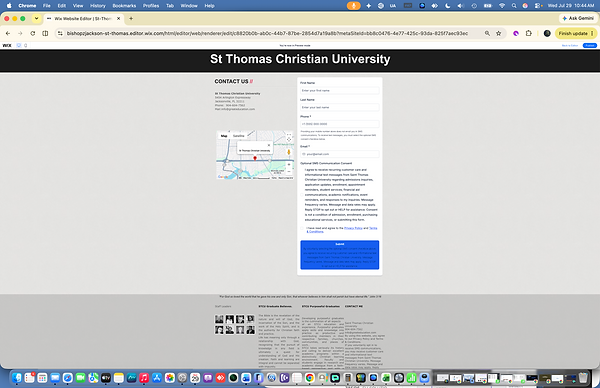The width and height of the screenshot is (600, 388).
Task: Open Chrome profile avatar
Action: 547,33
